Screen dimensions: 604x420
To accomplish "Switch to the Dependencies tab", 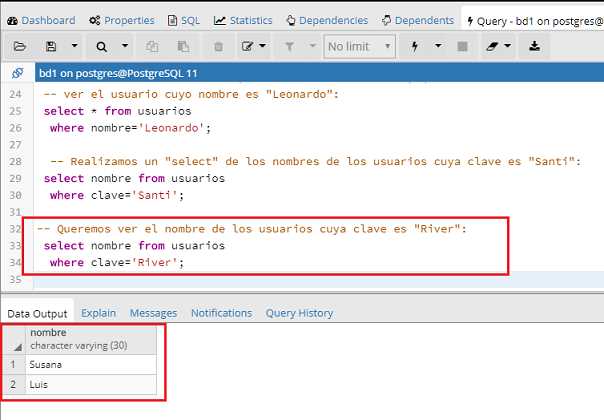I will pos(327,20).
